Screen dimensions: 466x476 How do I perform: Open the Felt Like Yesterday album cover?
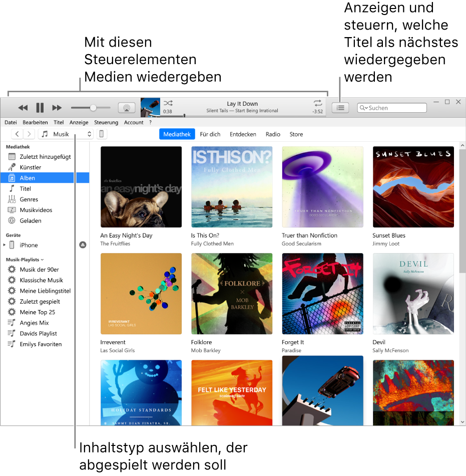pyautogui.click(x=232, y=392)
